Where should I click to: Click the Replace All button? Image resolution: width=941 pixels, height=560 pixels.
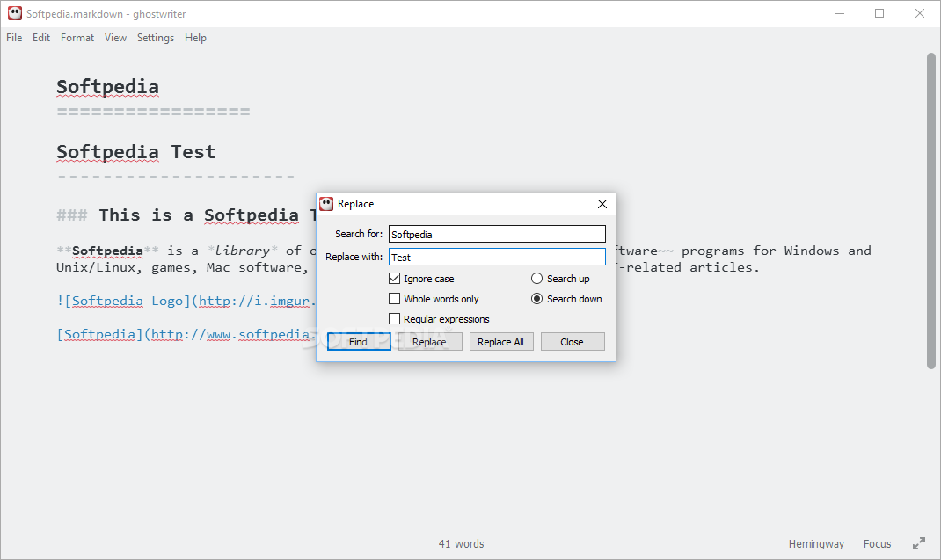[500, 341]
